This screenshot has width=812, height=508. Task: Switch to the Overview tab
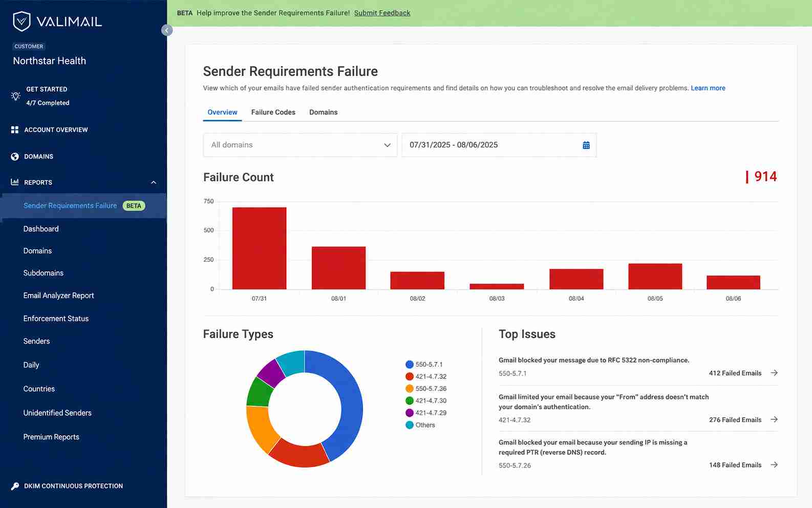click(222, 112)
